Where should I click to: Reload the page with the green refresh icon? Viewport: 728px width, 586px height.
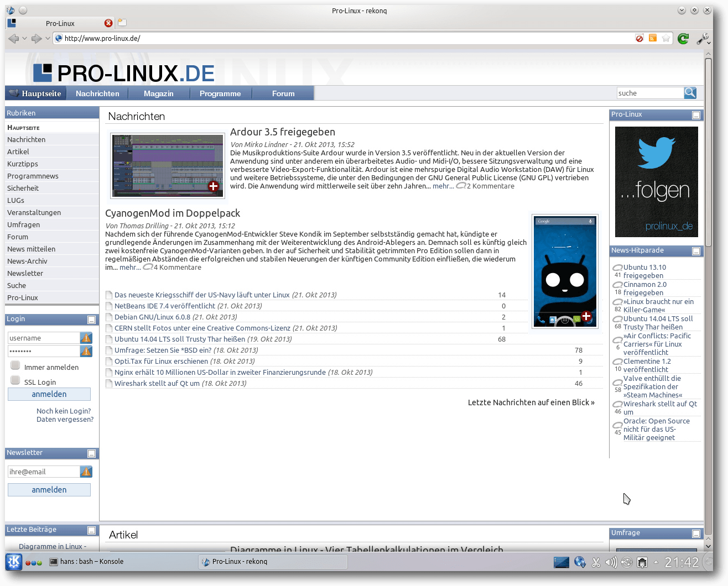[683, 38]
